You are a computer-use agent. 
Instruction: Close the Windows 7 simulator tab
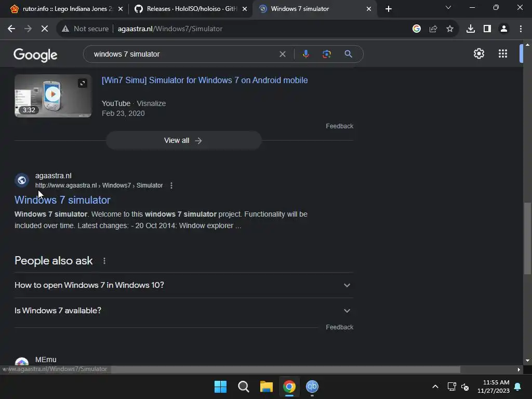(x=369, y=9)
